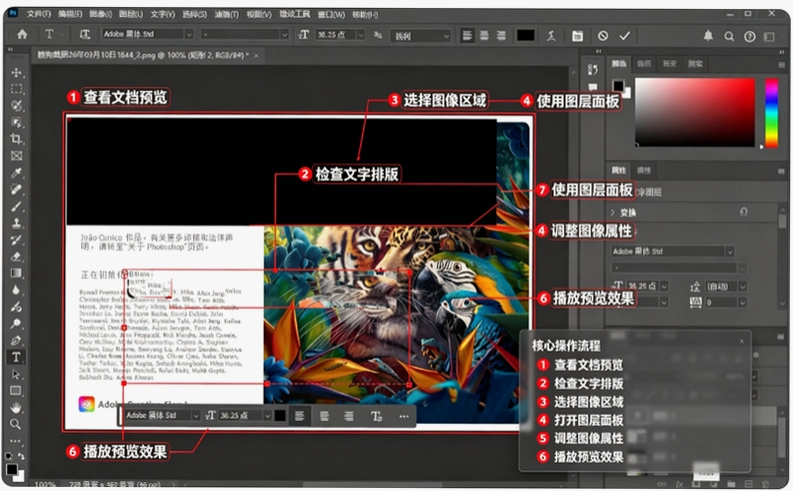Select the Zoom tool in toolbar
This screenshot has height=491, width=793.
(16, 424)
